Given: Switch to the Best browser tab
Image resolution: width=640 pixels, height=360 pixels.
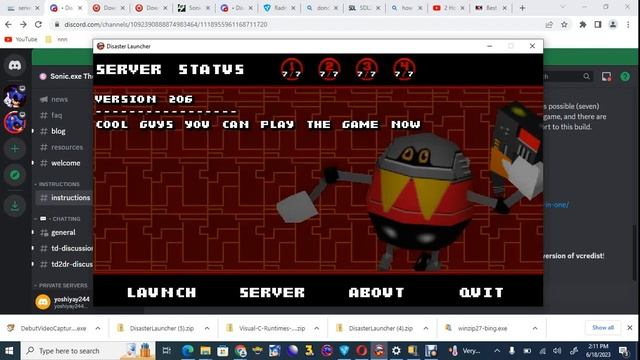Looking at the screenshot, I should pos(491,8).
